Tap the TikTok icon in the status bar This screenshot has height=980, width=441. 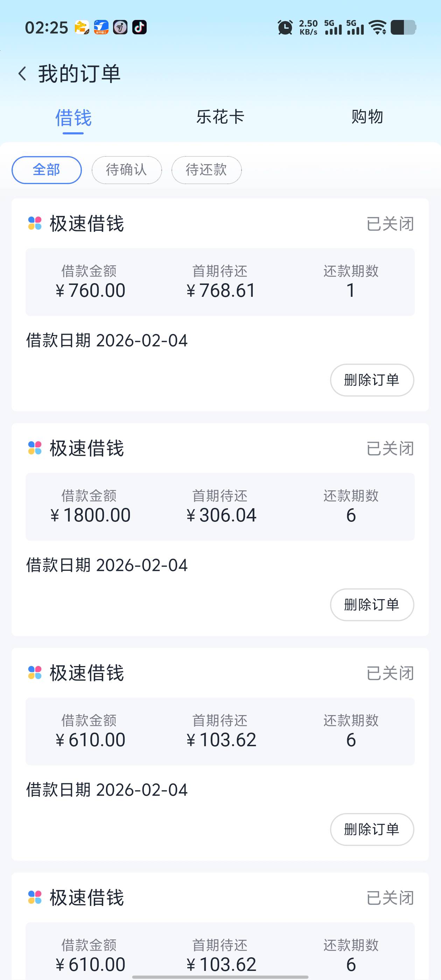(139, 27)
